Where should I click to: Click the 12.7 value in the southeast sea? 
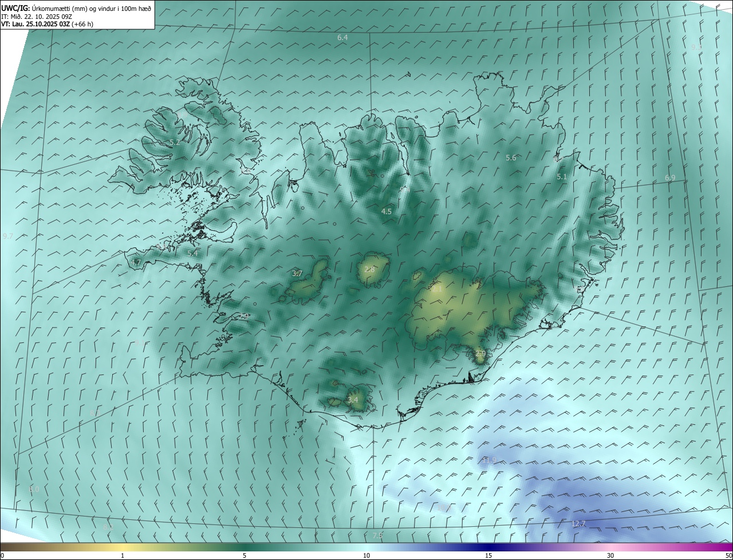[x=578, y=524]
